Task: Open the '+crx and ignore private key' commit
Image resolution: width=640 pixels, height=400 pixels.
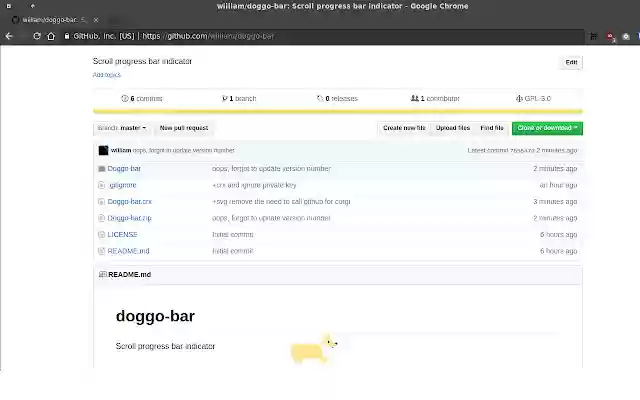Action: click(x=254, y=185)
